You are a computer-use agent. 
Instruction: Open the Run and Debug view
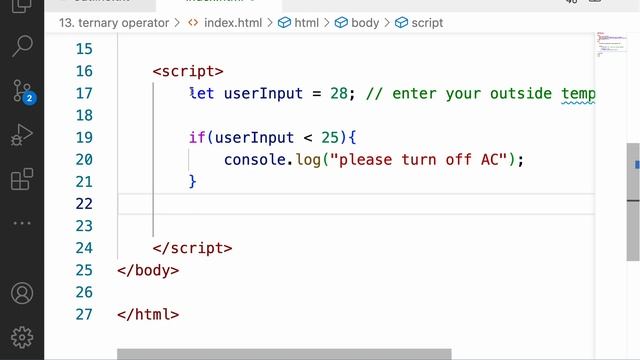pyautogui.click(x=22, y=135)
